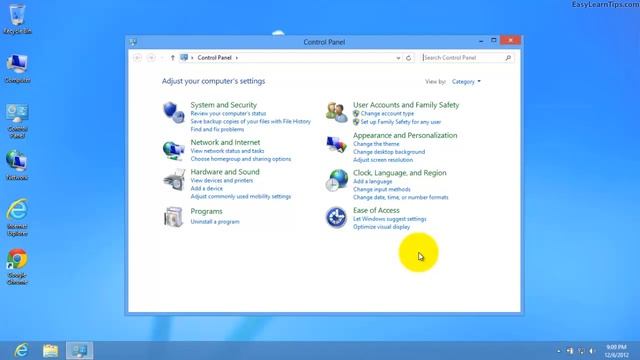
Task: Open System and Security heading link
Action: [x=224, y=105]
